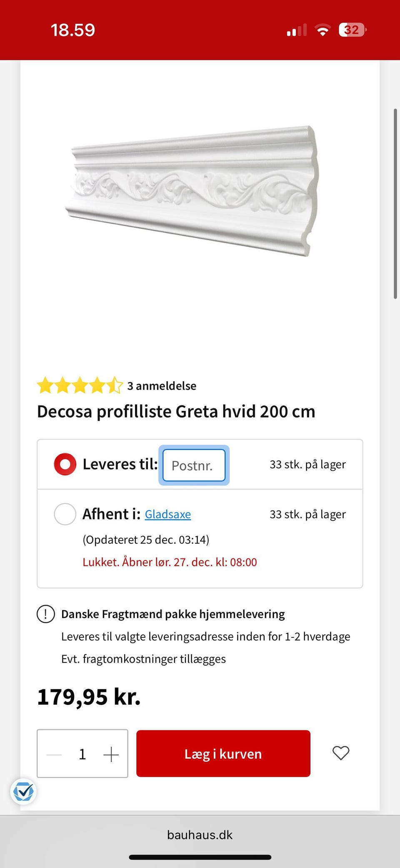Click the quantity value field
400x868 pixels.
click(82, 754)
